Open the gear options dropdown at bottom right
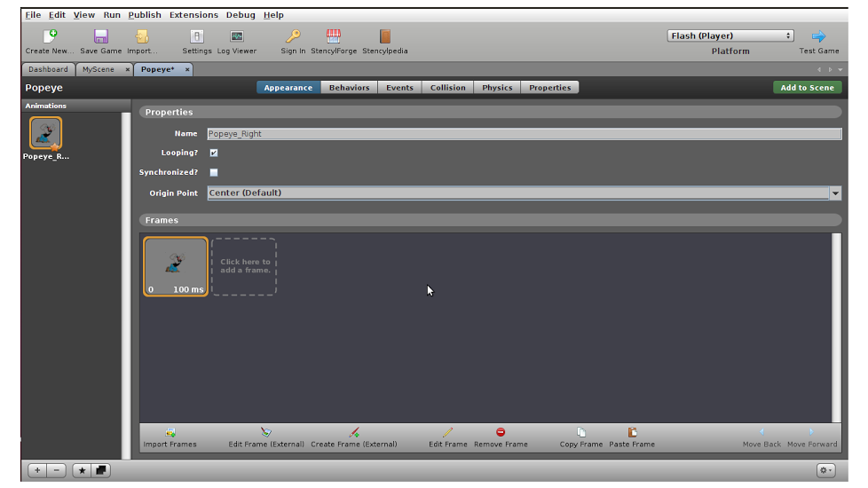This screenshot has height=488, width=868. pos(825,470)
